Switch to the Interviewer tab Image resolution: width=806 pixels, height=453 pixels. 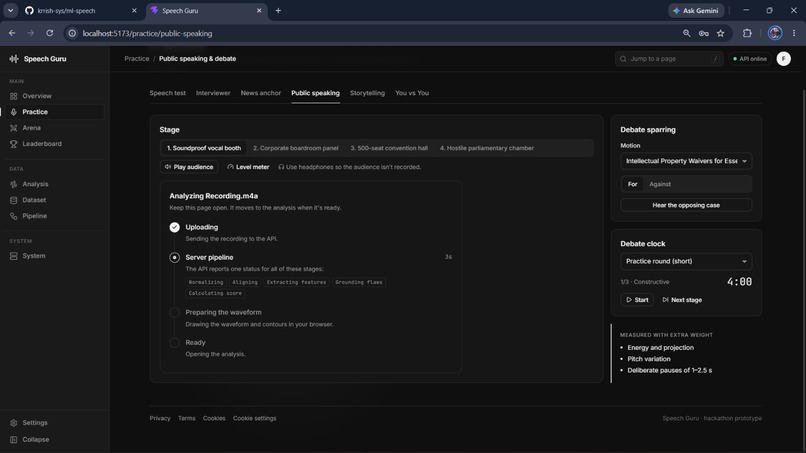[x=213, y=93]
